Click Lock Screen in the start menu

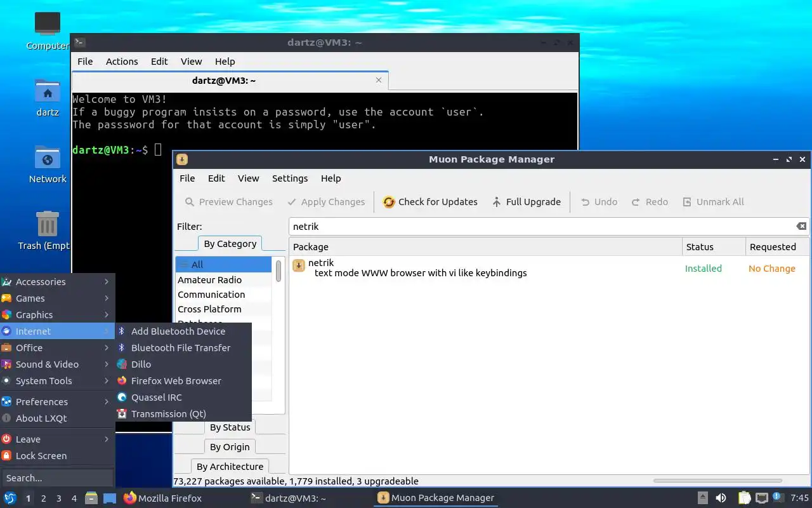[57, 456]
